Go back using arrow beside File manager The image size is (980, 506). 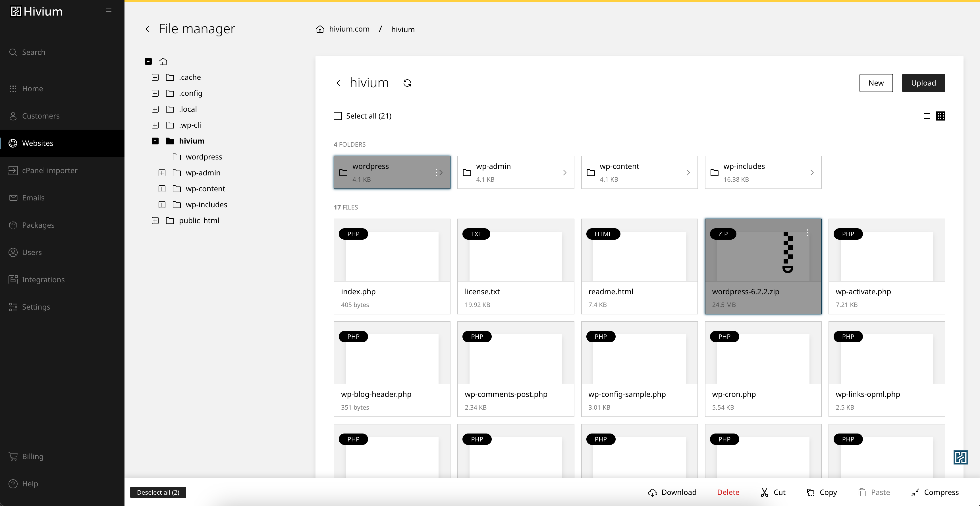[x=147, y=29]
